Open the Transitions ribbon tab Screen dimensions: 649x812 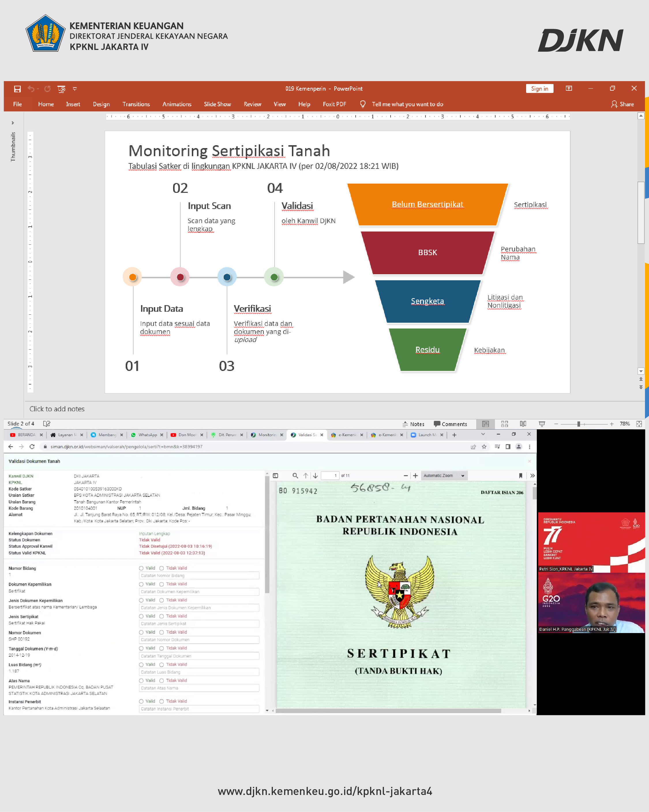[x=136, y=104]
